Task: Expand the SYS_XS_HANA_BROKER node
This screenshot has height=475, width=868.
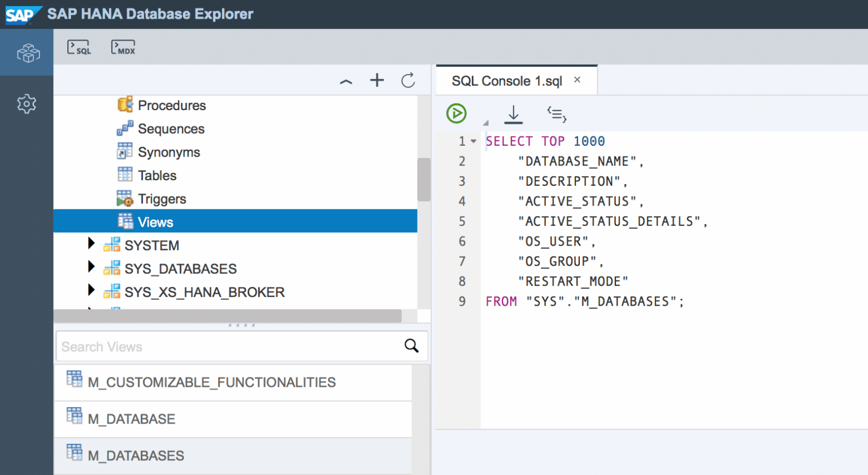Action: coord(91,291)
